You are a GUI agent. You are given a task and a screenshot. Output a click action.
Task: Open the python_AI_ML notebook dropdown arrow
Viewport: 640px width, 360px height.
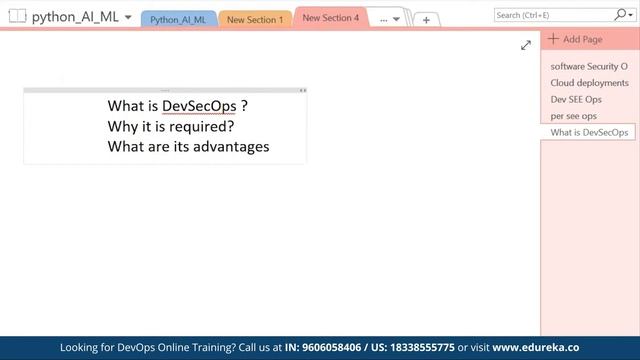(128, 18)
